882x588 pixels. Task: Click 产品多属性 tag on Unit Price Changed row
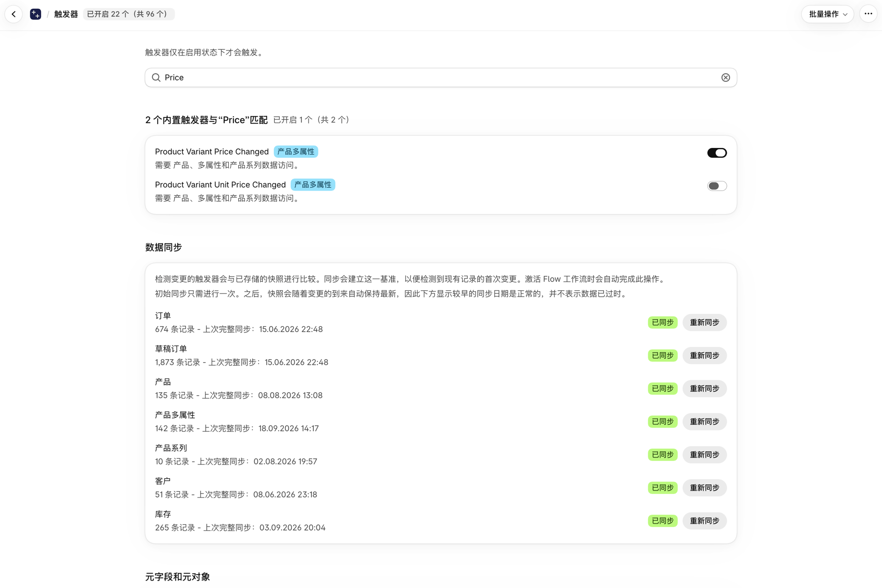pyautogui.click(x=313, y=185)
